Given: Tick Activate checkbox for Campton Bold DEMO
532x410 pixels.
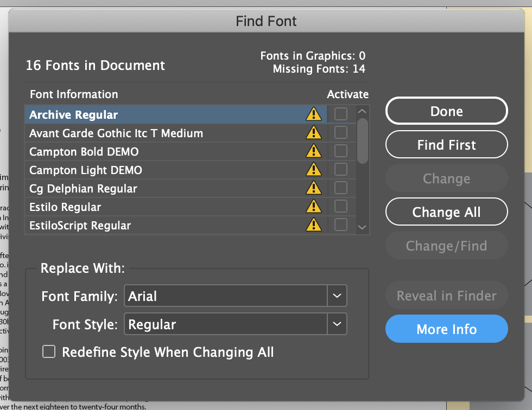Looking at the screenshot, I should click(341, 151).
